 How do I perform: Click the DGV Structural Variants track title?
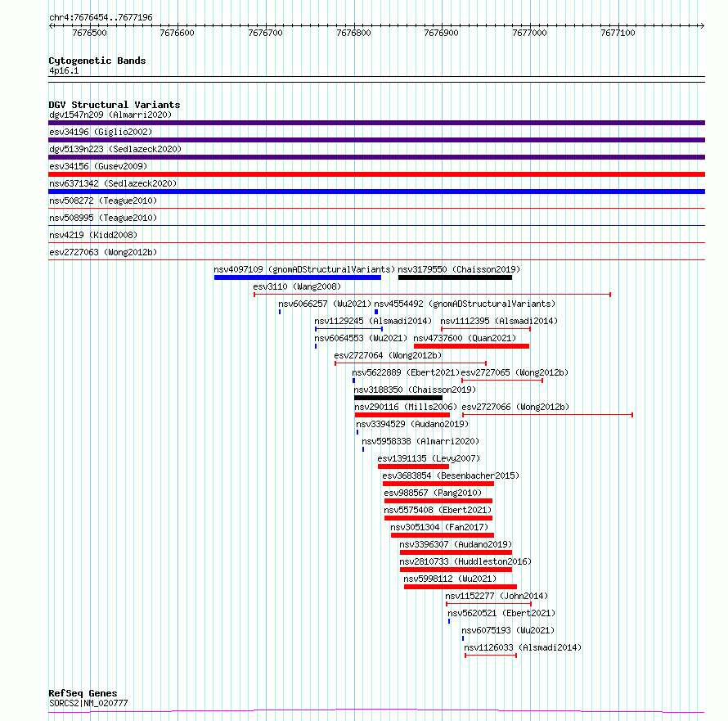(x=115, y=105)
